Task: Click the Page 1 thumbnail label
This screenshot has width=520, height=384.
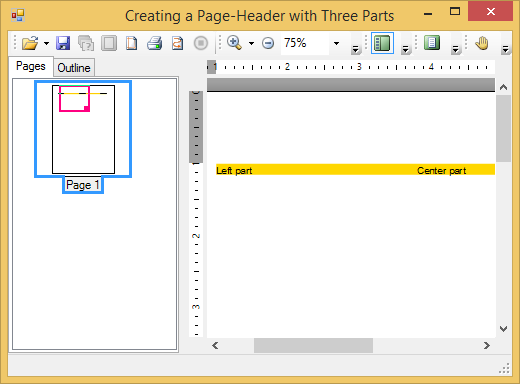Action: point(83,185)
